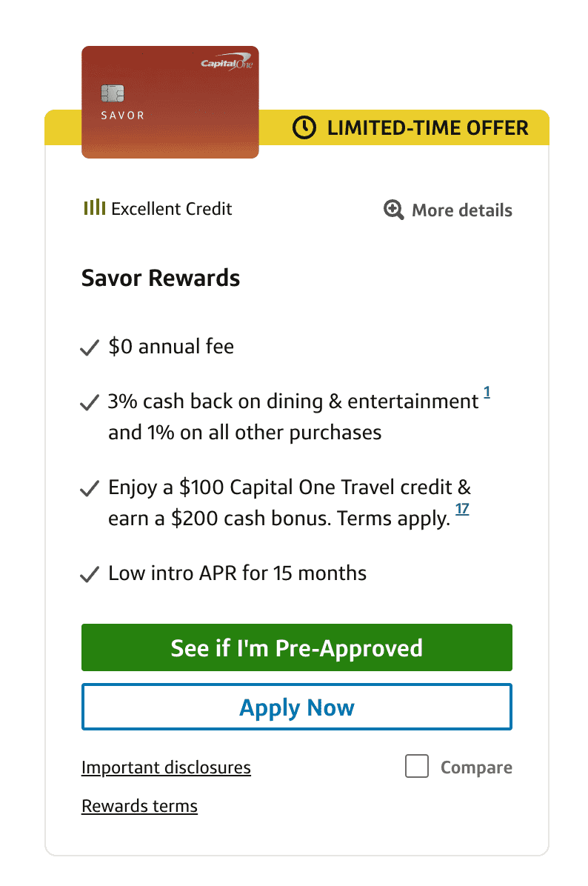This screenshot has height=886, width=588.
Task: Tick the Compare checkbox
Action: pyautogui.click(x=417, y=767)
